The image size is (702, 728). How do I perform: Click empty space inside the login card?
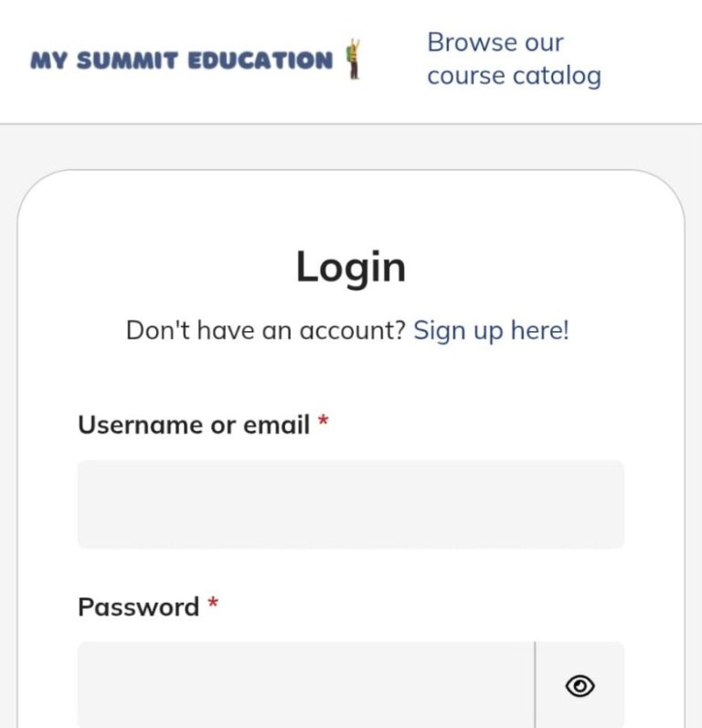[x=351, y=376]
